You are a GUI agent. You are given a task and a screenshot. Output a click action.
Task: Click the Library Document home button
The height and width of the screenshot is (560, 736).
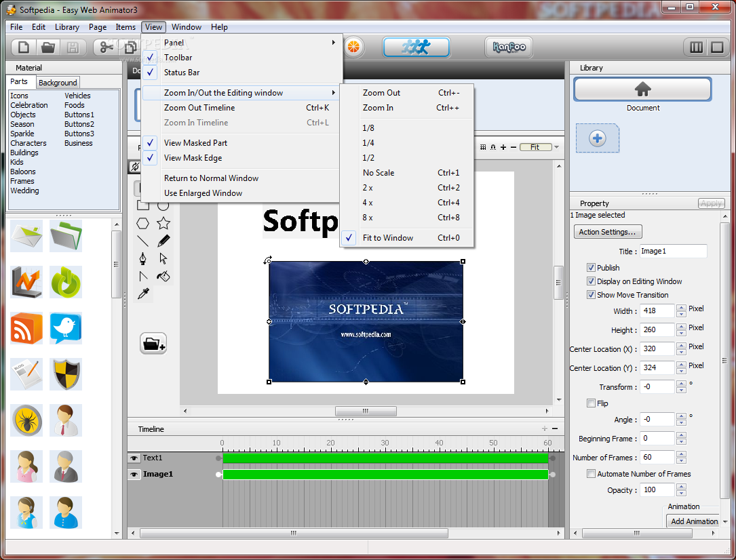click(x=642, y=89)
